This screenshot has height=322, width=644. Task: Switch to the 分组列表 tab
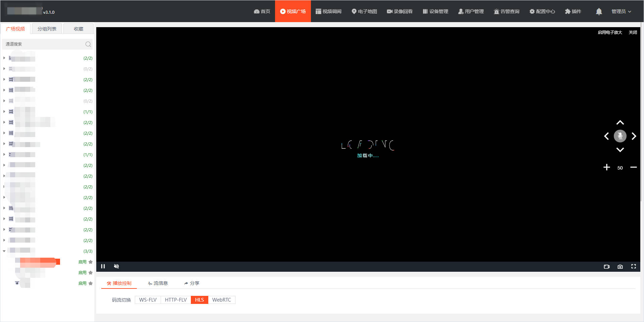coord(47,29)
